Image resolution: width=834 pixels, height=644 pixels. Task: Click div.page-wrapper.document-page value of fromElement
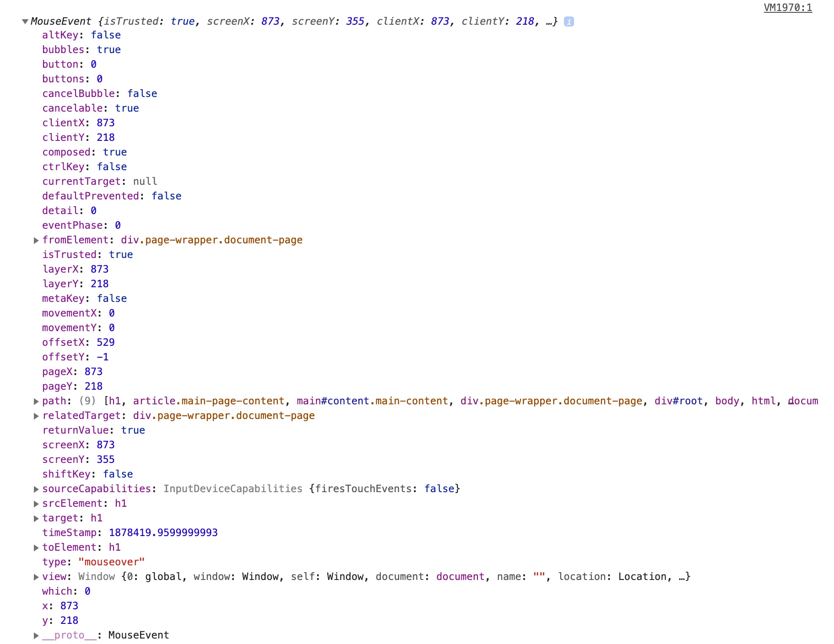click(211, 240)
